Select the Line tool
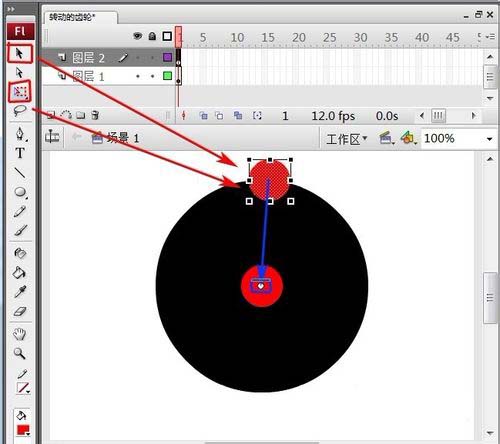Viewport: 500px width, 444px height. (x=20, y=172)
